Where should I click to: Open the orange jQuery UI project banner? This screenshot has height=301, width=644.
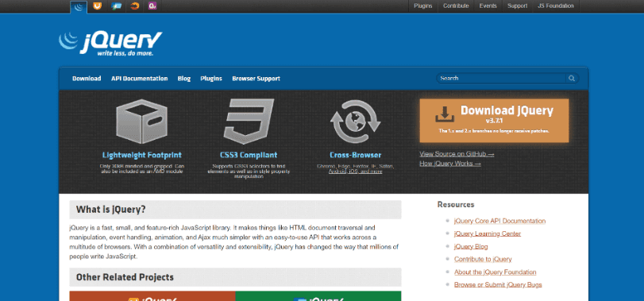pos(152,296)
